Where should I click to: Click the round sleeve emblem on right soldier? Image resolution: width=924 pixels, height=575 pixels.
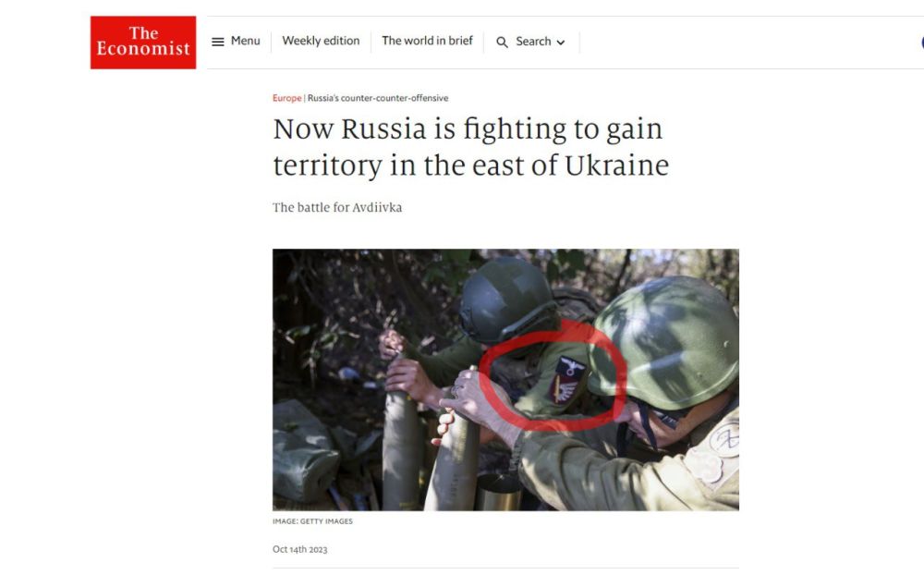(724, 440)
